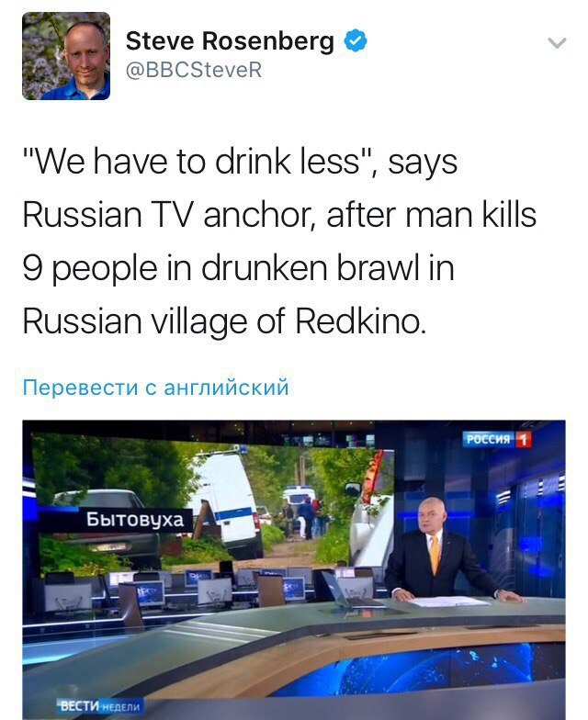Open Steve Rosenberg's profile avatar
Viewport: 588px width, 720px height.
coord(66,56)
